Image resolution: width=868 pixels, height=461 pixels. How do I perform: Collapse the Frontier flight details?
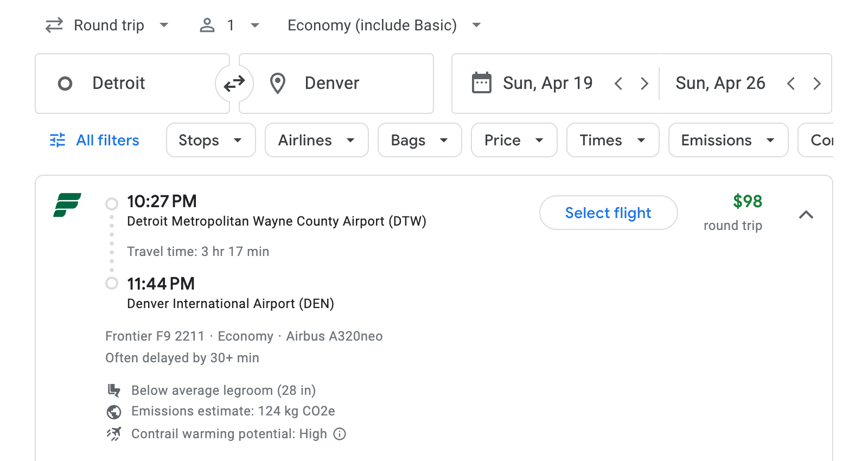point(807,215)
